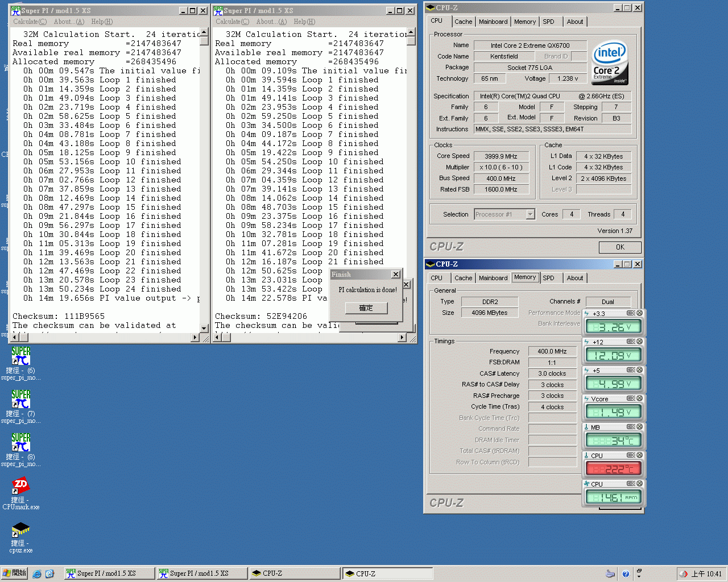Image resolution: width=728 pixels, height=582 pixels.
Task: Click the fan icon on CPU RPM gauge
Action: (x=587, y=484)
